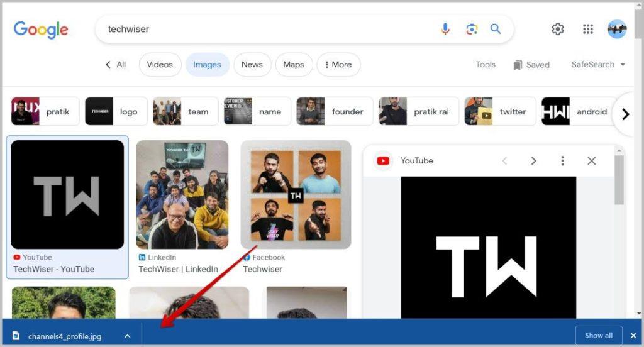
Task: Open channels4_profile.jpg download item
Action: tap(65, 336)
